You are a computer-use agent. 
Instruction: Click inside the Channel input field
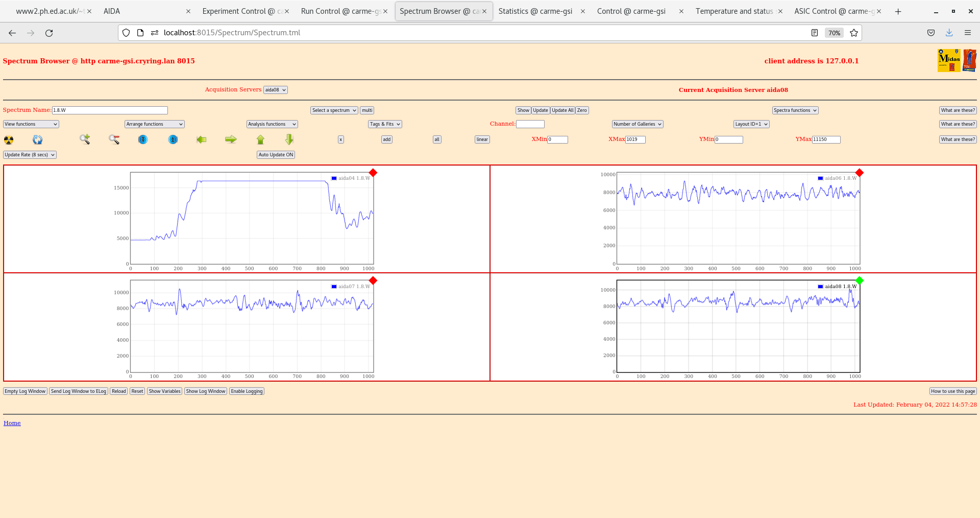coord(530,124)
